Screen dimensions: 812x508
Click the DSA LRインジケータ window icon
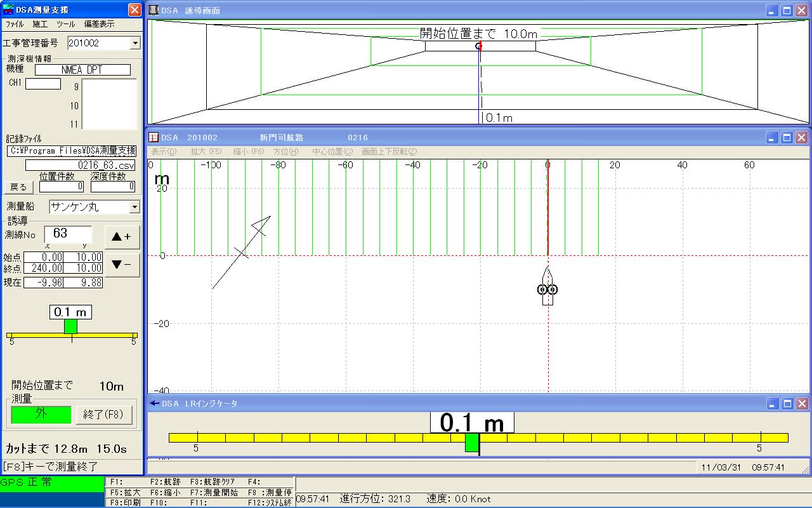(154, 403)
